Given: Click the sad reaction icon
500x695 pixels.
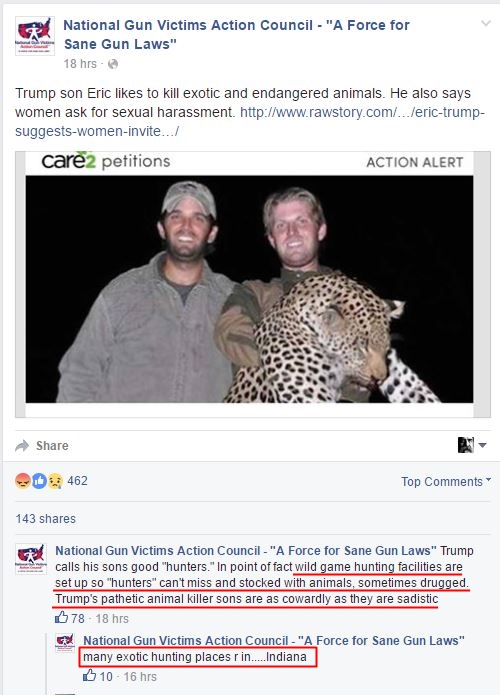Looking at the screenshot, I should [55, 481].
